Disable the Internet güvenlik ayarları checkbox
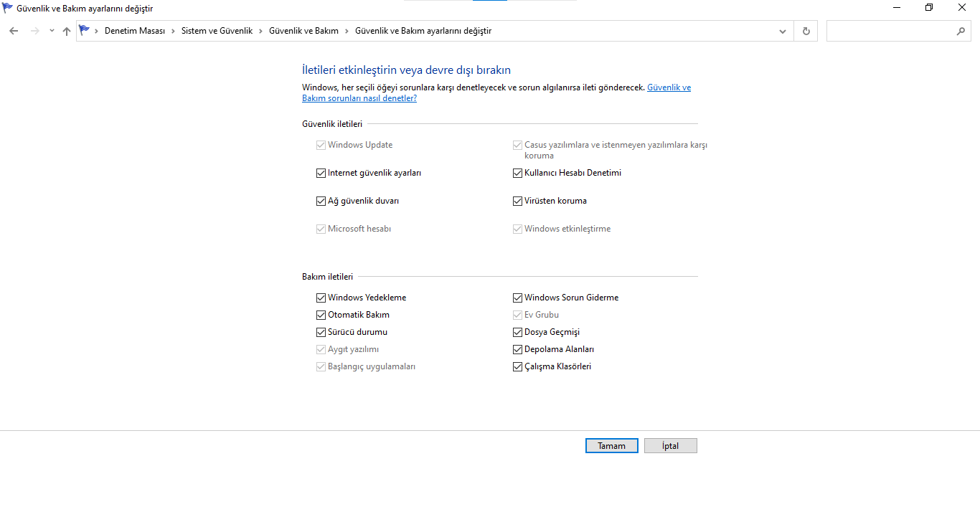The image size is (980, 522). point(321,172)
